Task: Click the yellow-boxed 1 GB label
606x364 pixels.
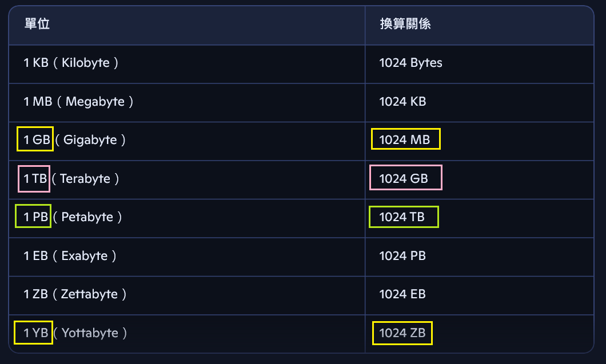Action: (35, 139)
